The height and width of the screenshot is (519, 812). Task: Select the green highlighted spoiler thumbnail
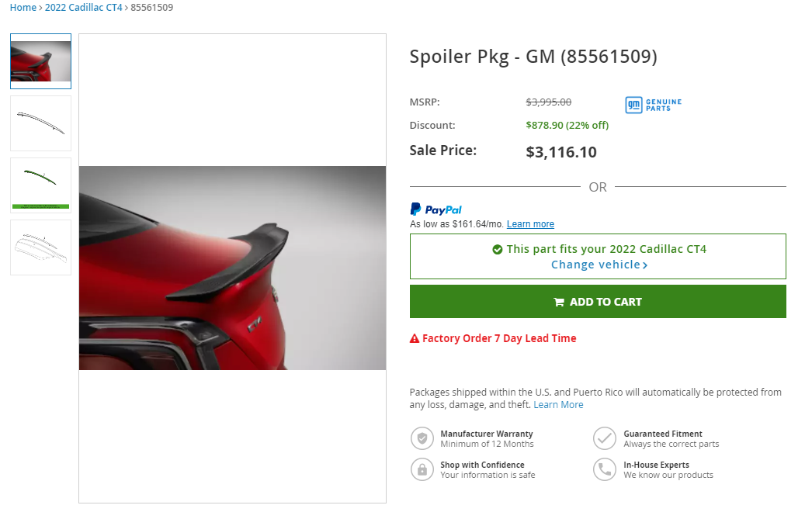(x=40, y=185)
